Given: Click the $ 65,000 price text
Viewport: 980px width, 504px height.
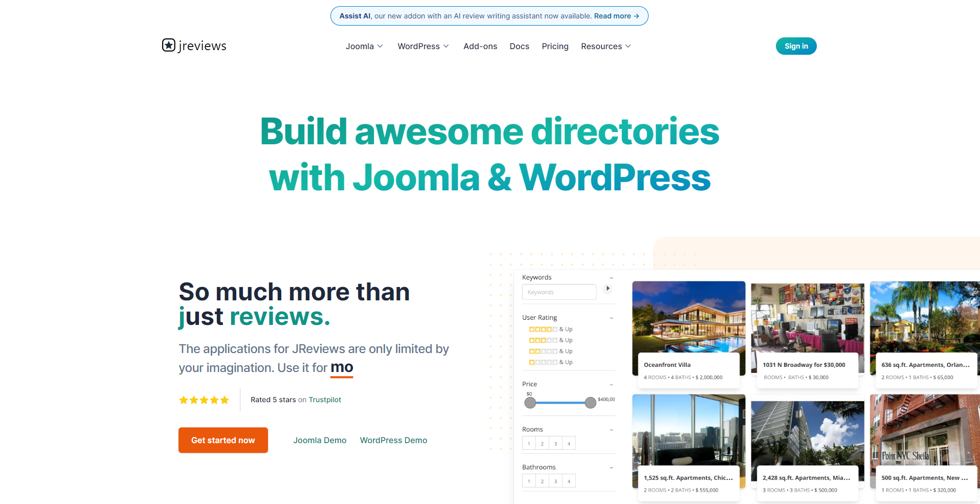Looking at the screenshot, I should click(943, 378).
